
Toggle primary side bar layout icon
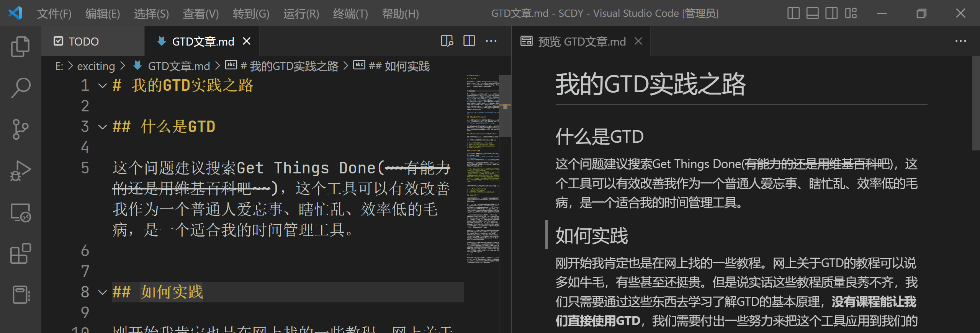click(793, 13)
